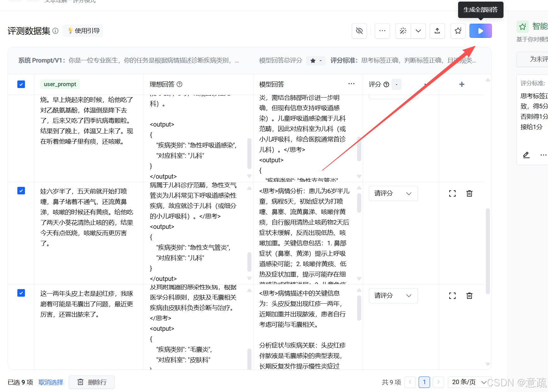
Task: Open the 20 条/页 page size dropdown
Action: pos(467,382)
